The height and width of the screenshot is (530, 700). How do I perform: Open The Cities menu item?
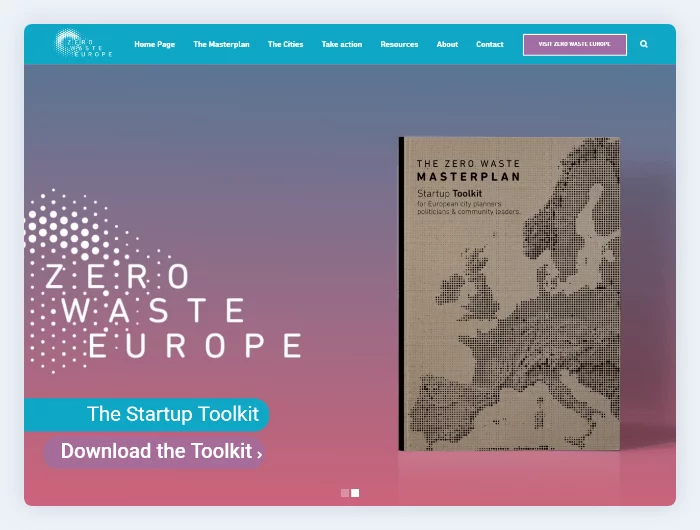(x=285, y=44)
